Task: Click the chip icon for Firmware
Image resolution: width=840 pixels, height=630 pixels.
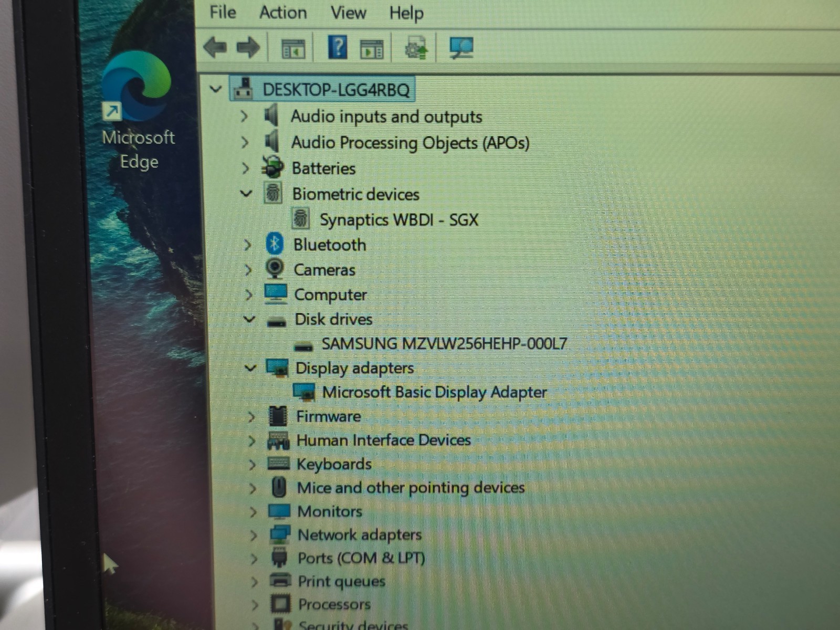Action: coord(278,416)
